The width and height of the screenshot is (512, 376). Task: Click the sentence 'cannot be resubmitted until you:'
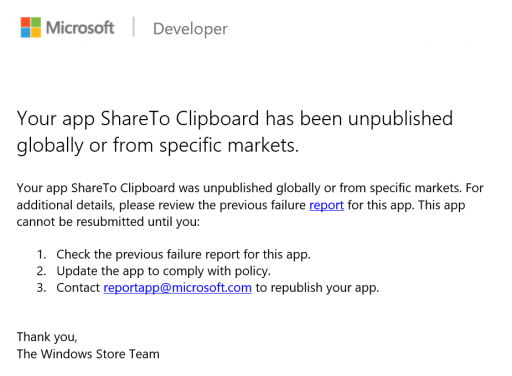tap(108, 222)
